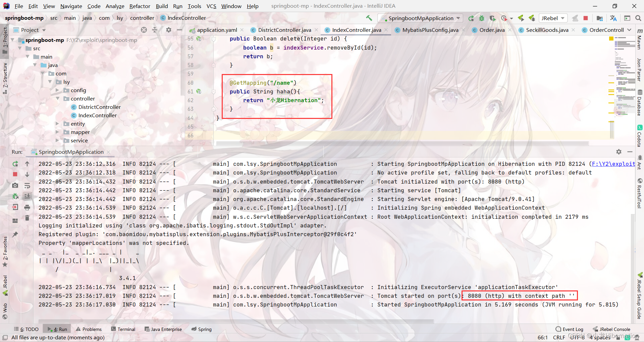This screenshot has width=644, height=342.
Task: Click the red Stop button in main toolbar
Action: click(x=586, y=18)
